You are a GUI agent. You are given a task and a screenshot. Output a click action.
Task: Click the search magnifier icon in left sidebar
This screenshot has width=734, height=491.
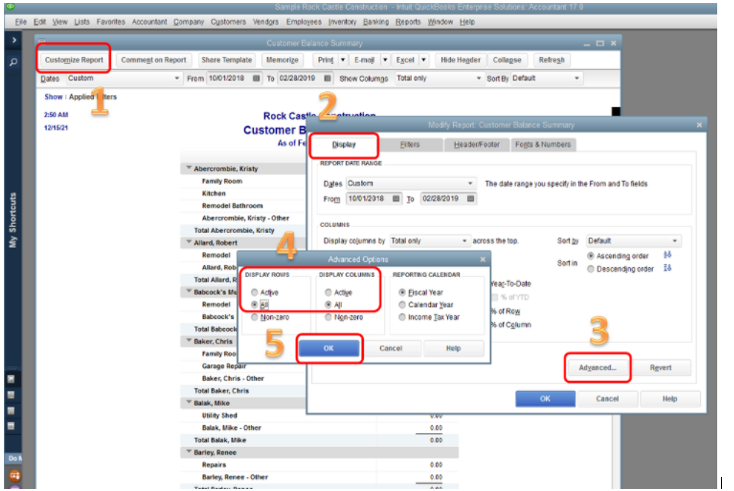pos(13,62)
